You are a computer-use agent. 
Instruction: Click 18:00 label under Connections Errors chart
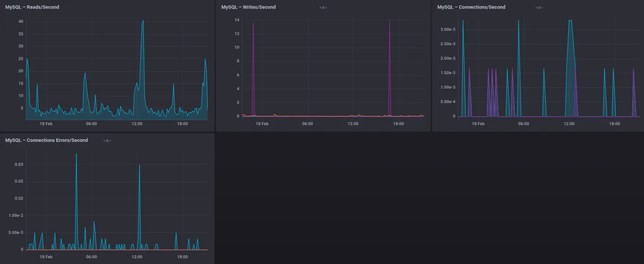coord(182,257)
